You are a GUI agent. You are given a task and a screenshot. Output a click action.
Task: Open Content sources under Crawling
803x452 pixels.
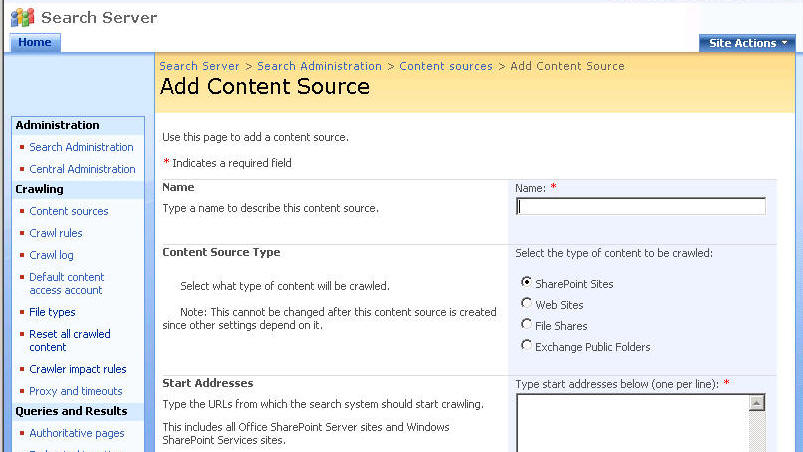pyautogui.click(x=69, y=211)
